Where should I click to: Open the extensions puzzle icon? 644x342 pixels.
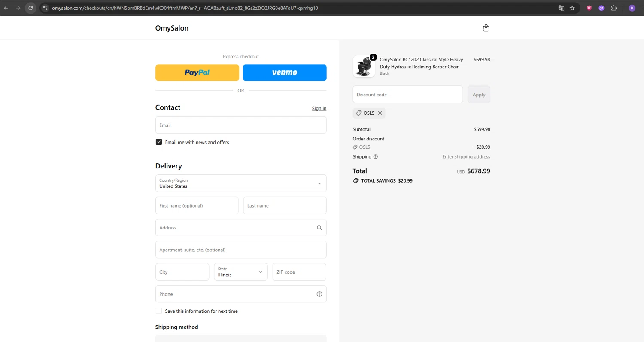point(614,8)
